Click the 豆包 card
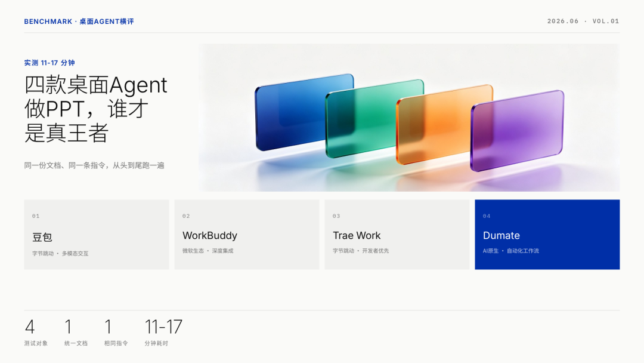 (x=97, y=234)
